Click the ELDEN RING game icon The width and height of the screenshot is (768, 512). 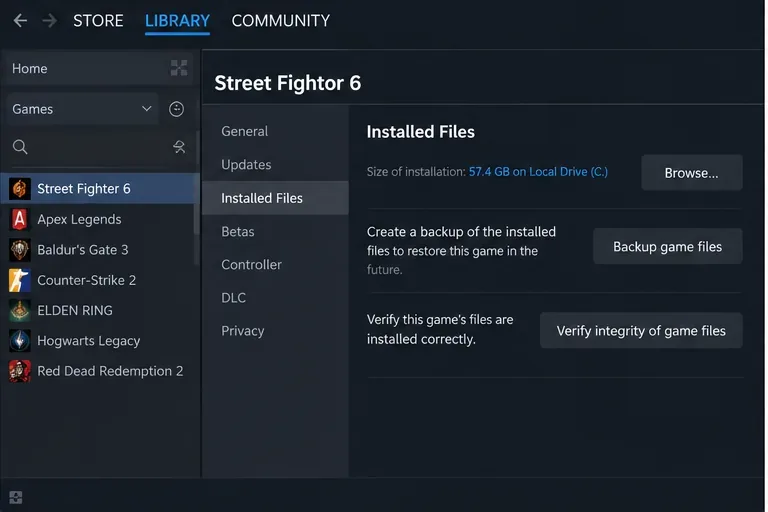(20, 310)
